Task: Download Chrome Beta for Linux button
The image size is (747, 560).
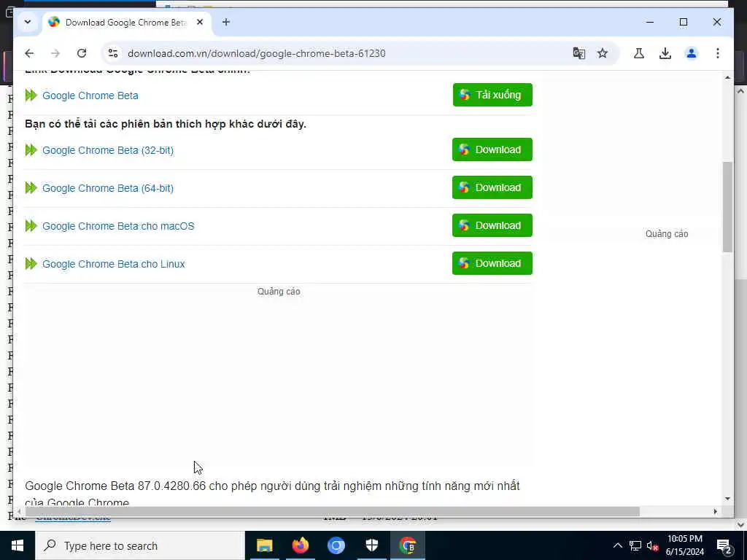Action: pos(492,263)
